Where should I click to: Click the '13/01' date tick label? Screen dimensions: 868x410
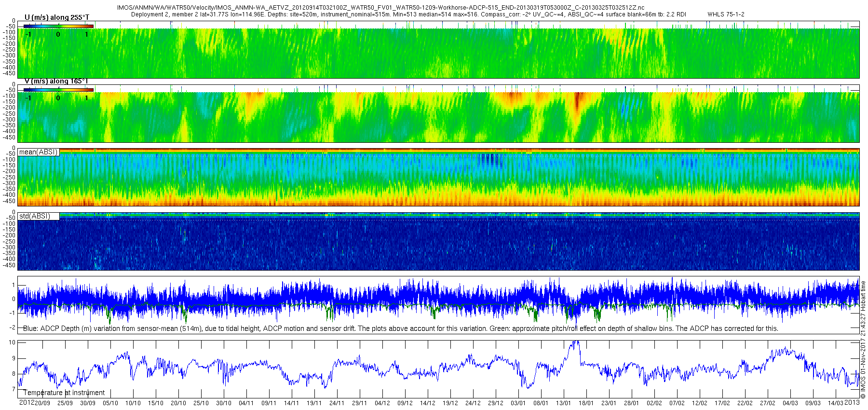(x=564, y=403)
